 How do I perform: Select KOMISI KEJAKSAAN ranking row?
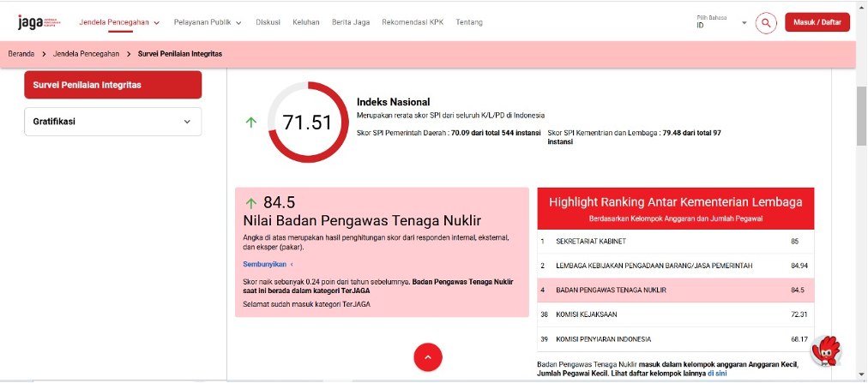pyautogui.click(x=675, y=314)
